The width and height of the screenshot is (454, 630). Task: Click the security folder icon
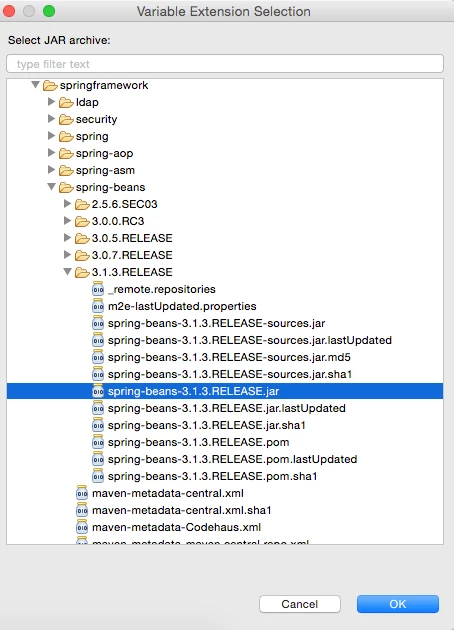point(66,119)
